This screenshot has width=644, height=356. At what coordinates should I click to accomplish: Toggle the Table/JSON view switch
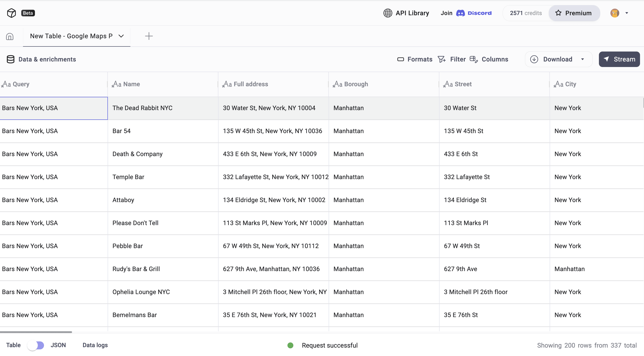point(36,345)
